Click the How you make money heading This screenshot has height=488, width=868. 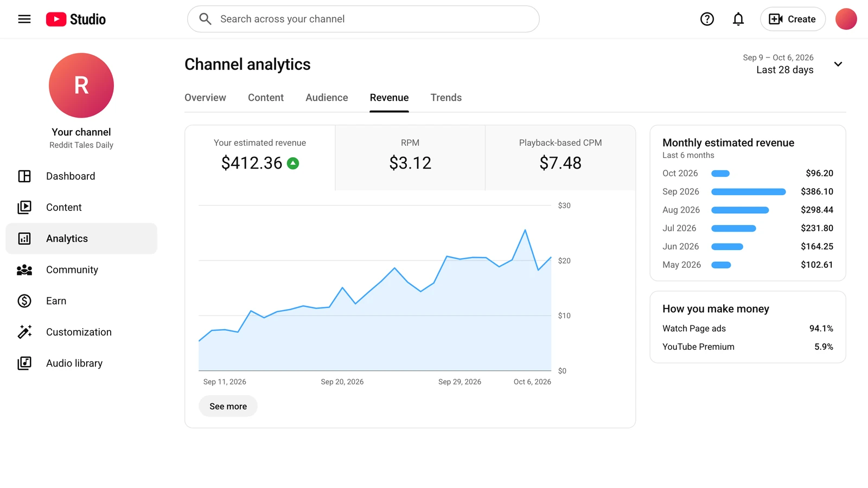(716, 309)
